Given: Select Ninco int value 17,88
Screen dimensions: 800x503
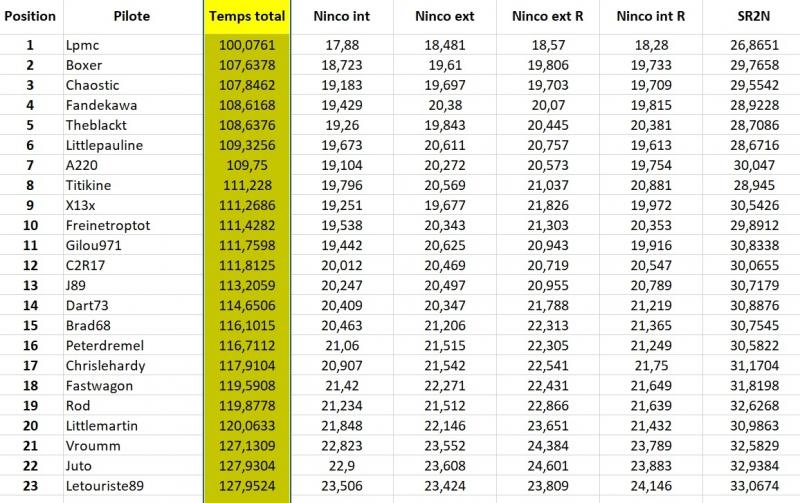Looking at the screenshot, I should 342,45.
